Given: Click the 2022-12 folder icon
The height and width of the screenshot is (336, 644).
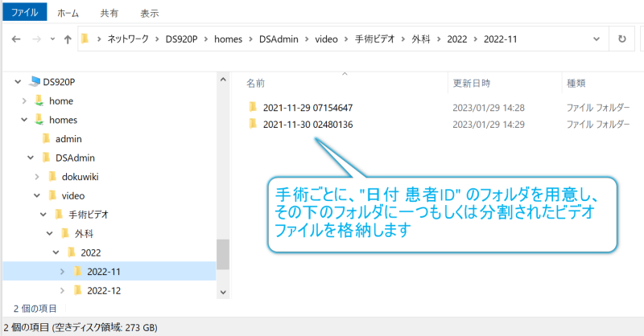Looking at the screenshot, I should tap(77, 290).
